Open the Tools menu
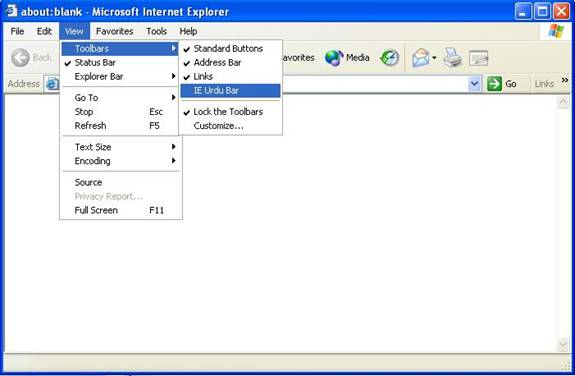The height and width of the screenshot is (376, 575). click(x=157, y=31)
